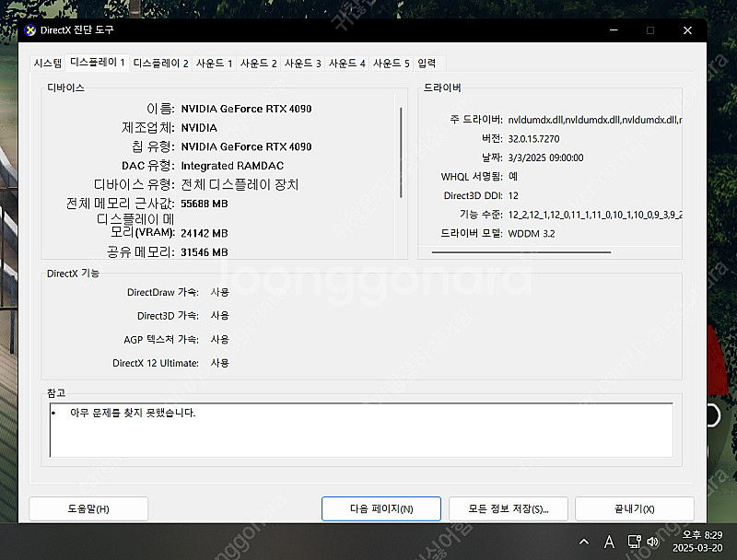This screenshot has height=560, width=737.
Task: Click the volume speaker icon in taskbar
Action: [x=652, y=542]
